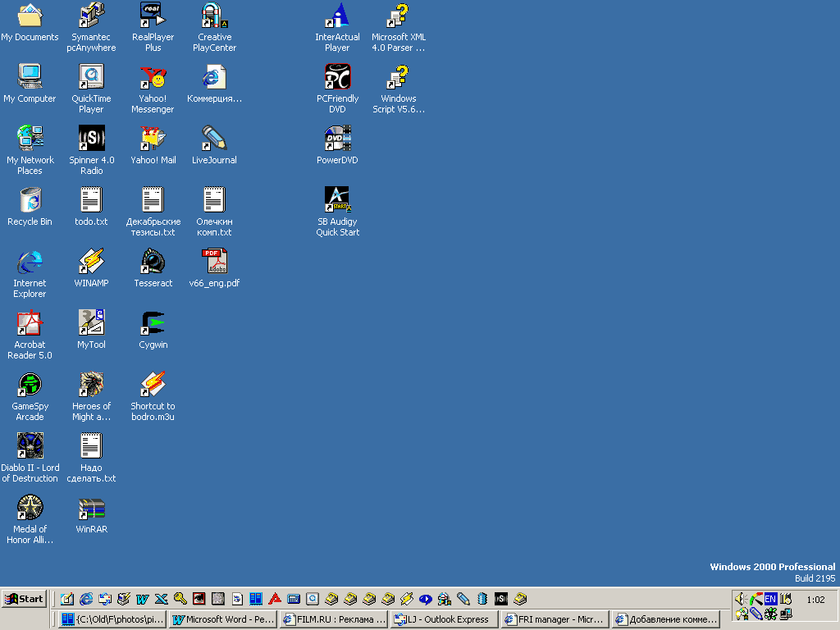Click Show Desktop in Quick Launch
Screen dimensions: 840x630
click(x=67, y=599)
